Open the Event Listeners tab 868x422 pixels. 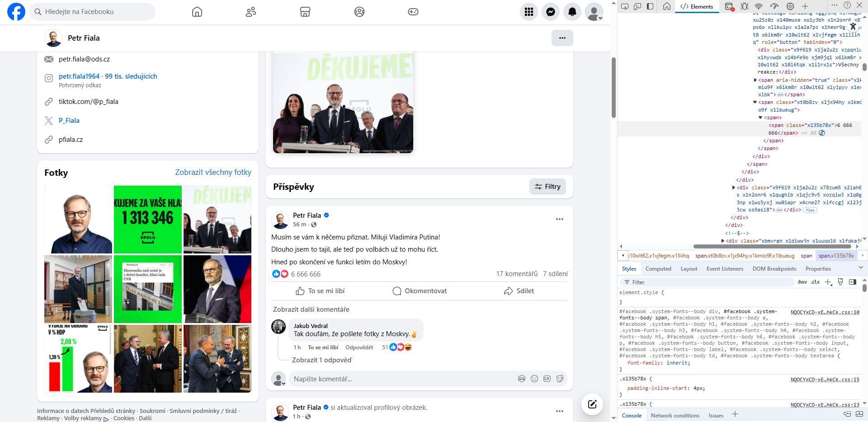point(724,269)
